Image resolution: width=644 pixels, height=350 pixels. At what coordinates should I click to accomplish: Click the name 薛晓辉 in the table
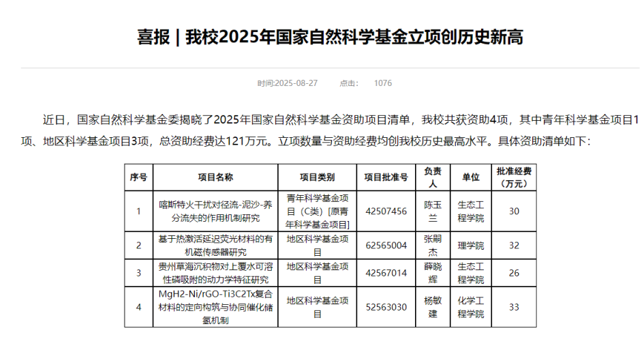tap(433, 273)
